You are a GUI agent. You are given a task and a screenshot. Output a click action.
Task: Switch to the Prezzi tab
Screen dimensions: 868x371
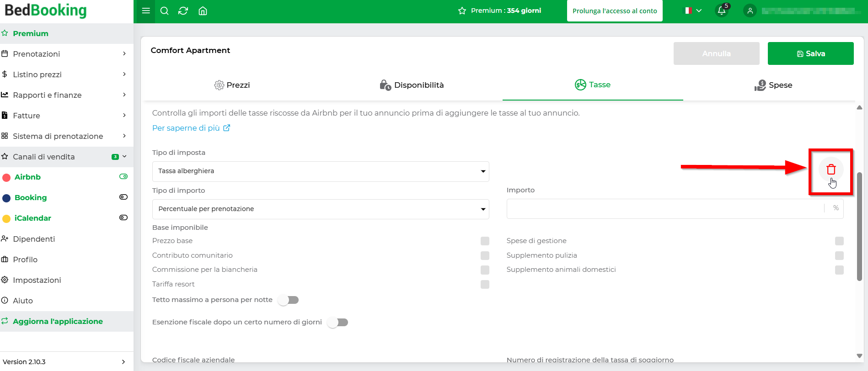pos(232,85)
